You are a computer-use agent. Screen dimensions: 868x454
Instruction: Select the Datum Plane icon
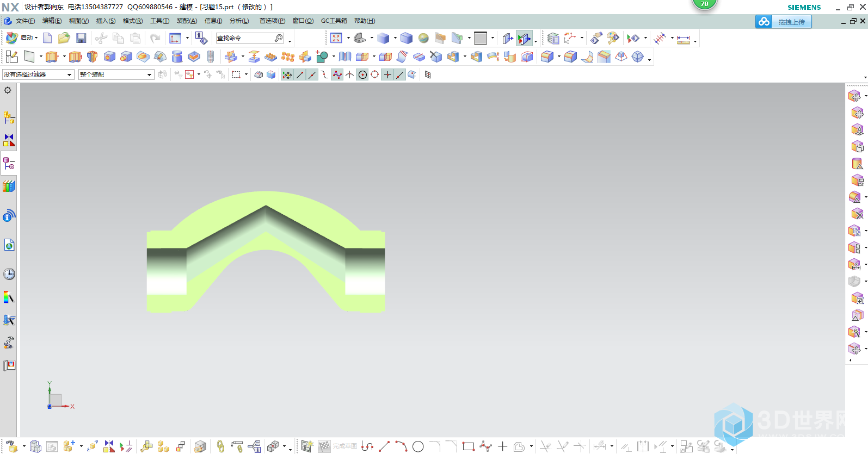(x=29, y=57)
